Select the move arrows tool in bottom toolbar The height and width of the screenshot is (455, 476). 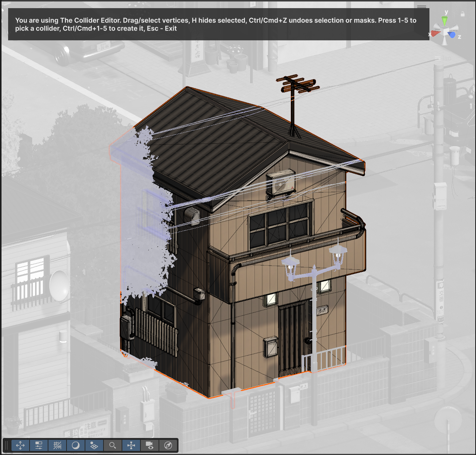pos(20,445)
